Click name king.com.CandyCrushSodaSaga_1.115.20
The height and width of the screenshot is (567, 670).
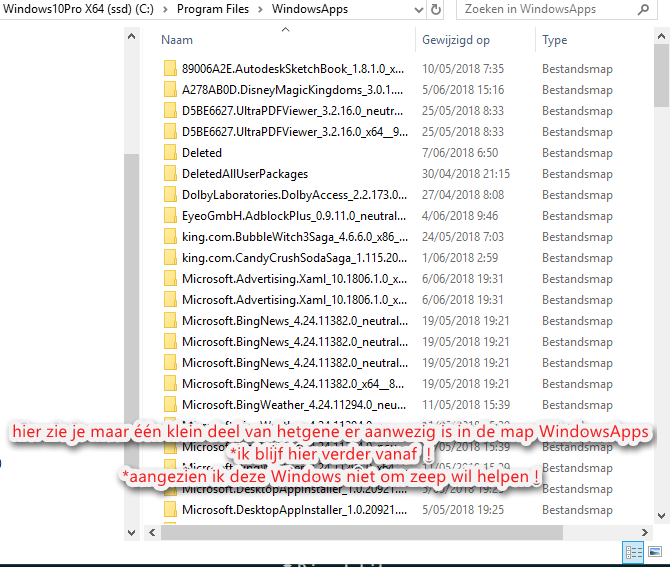point(294,258)
